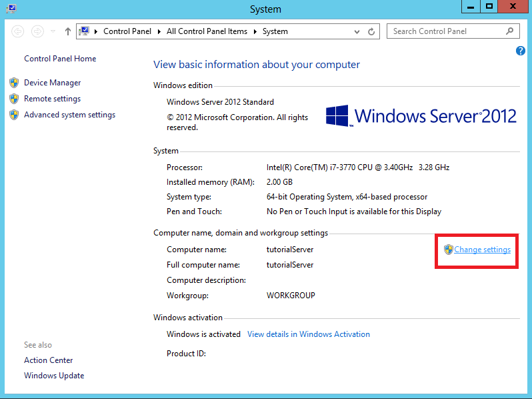Refresh the System page
This screenshot has width=532, height=399.
point(372,31)
